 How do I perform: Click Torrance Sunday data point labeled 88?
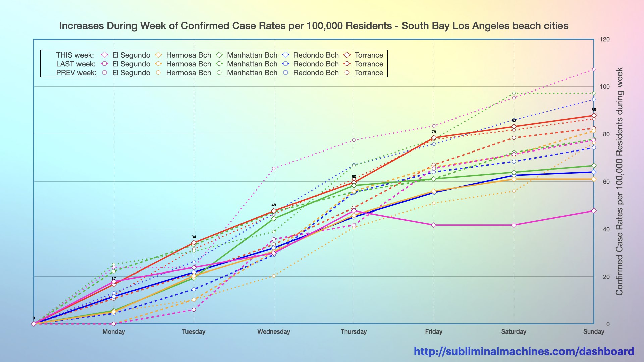[x=594, y=115]
